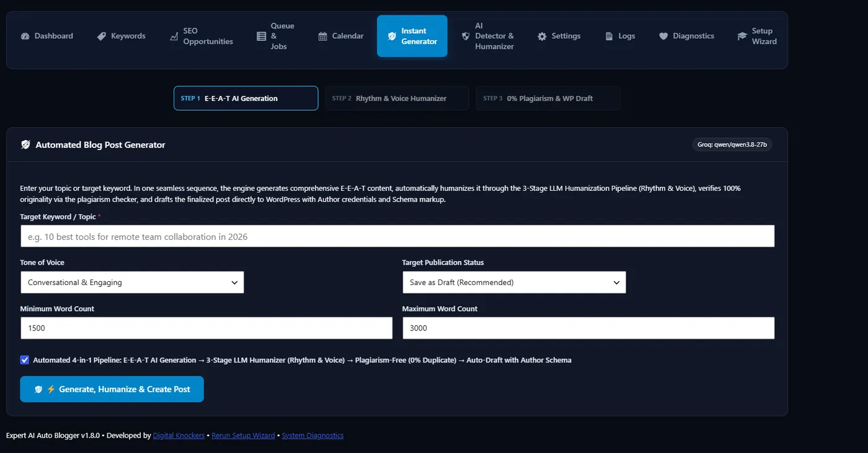
Task: Click the Keywords tag icon
Action: [102, 36]
